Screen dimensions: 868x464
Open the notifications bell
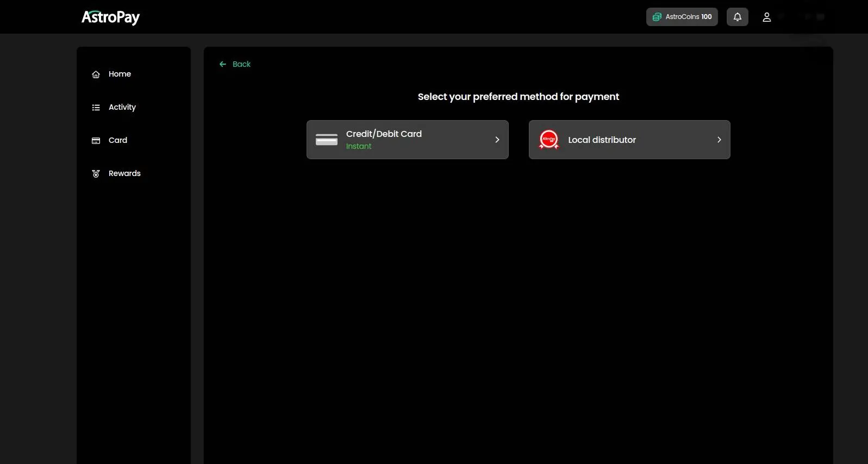point(738,17)
